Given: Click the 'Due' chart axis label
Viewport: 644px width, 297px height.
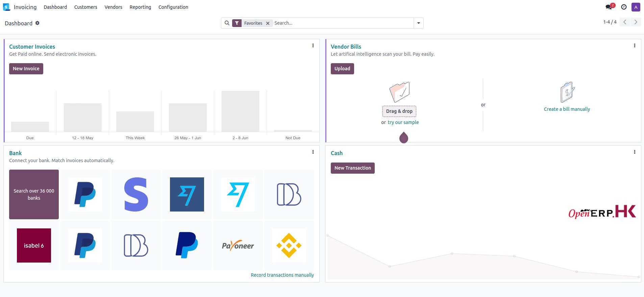Looking at the screenshot, I should click(30, 138).
